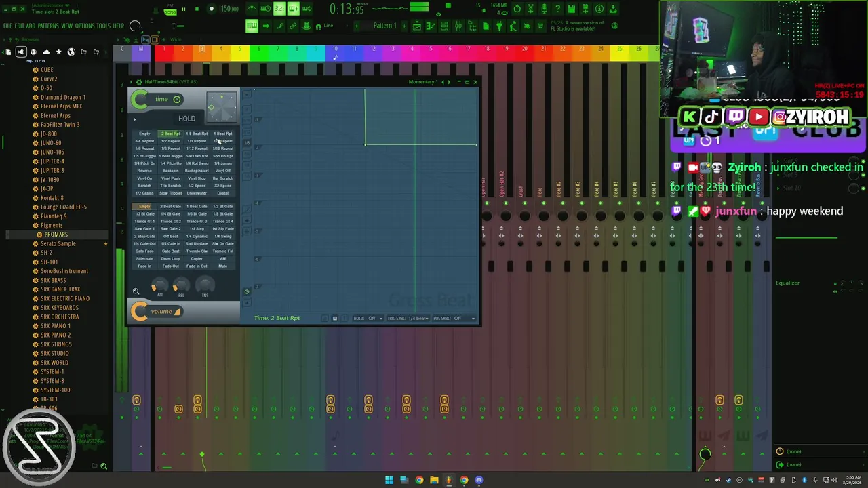Toggle the HOLD button in plugin
This screenshot has height=488, width=868.
point(186,119)
